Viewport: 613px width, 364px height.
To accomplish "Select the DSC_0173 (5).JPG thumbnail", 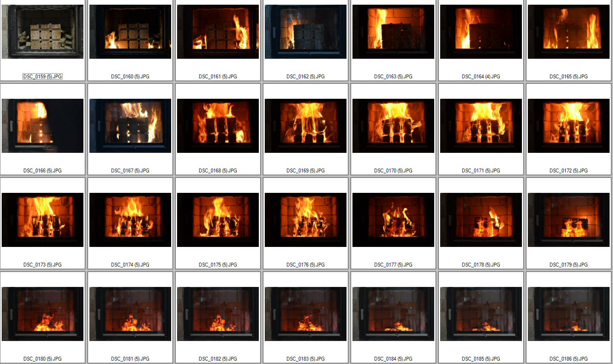I will pyautogui.click(x=43, y=220).
